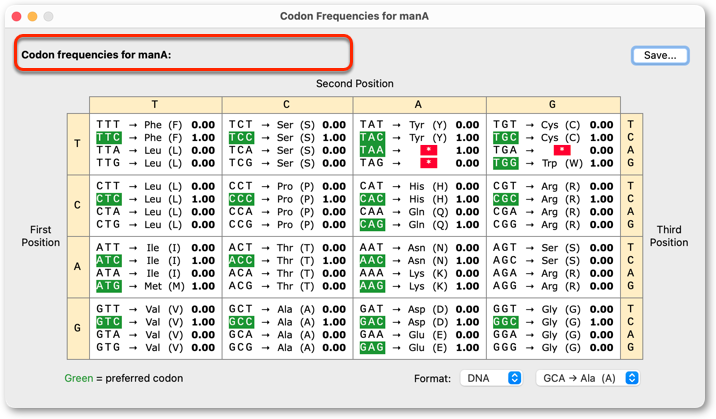Click the window title 'Codon Frequencies for manA'

coord(354,16)
